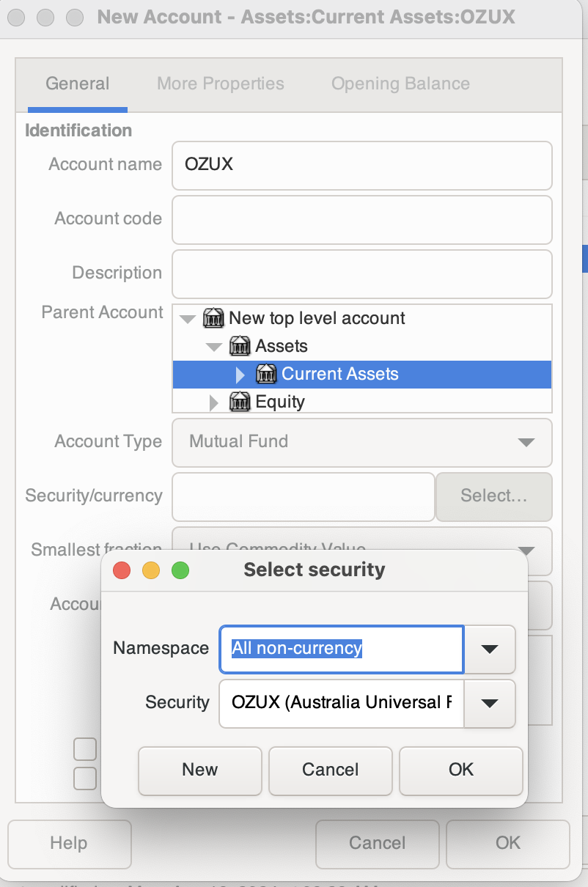Click green zoom button of Select security

[180, 570]
